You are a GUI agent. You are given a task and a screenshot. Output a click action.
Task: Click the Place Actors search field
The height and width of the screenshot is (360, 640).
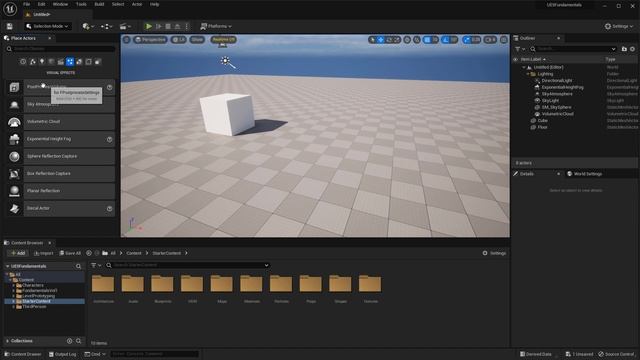(x=60, y=49)
